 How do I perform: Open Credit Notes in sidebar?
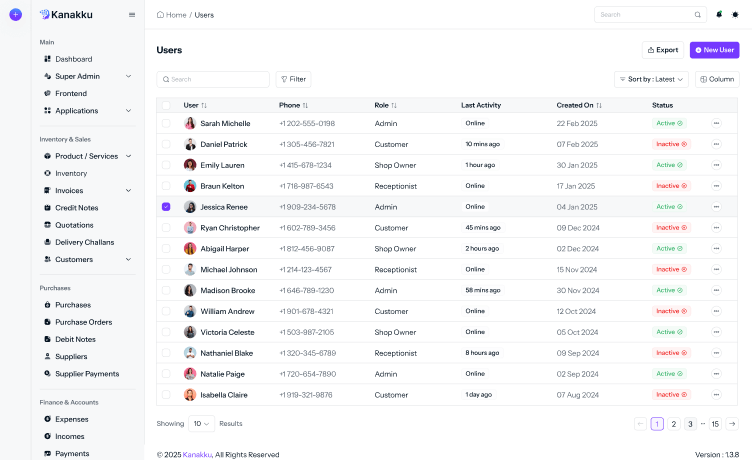pos(76,208)
